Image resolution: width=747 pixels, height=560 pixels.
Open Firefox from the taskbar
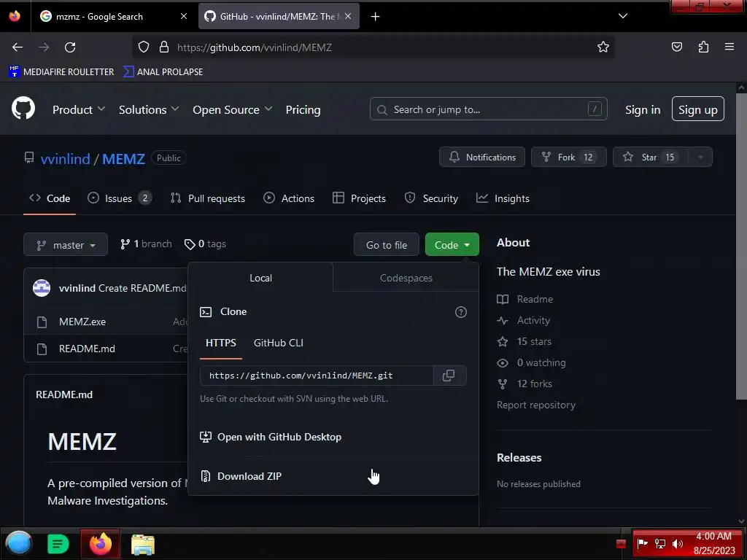pos(101,544)
